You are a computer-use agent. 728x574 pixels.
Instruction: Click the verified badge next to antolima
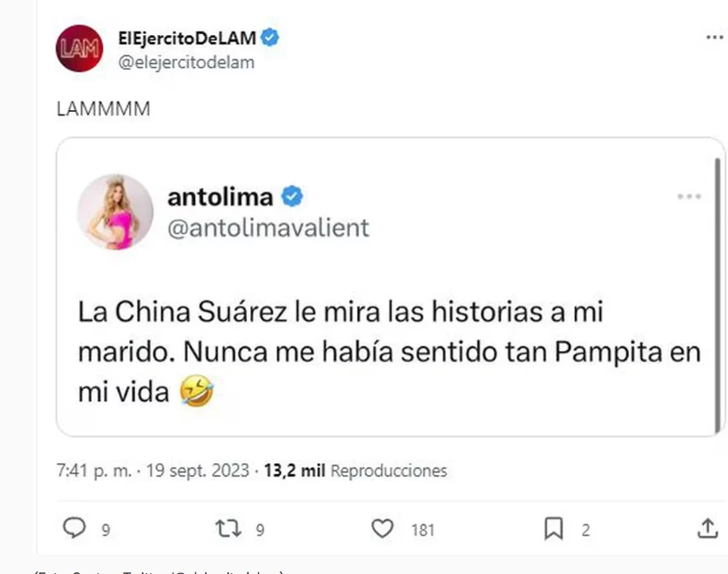point(291,196)
